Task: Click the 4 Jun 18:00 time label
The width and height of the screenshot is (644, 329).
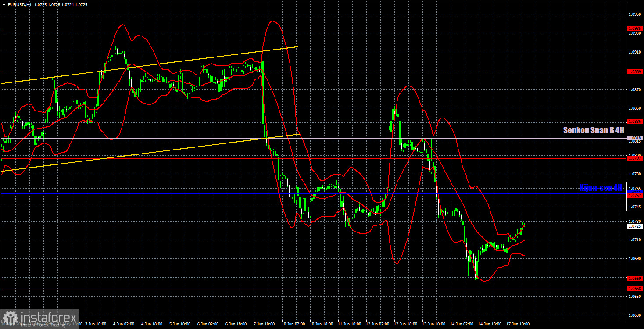Action: (151, 324)
